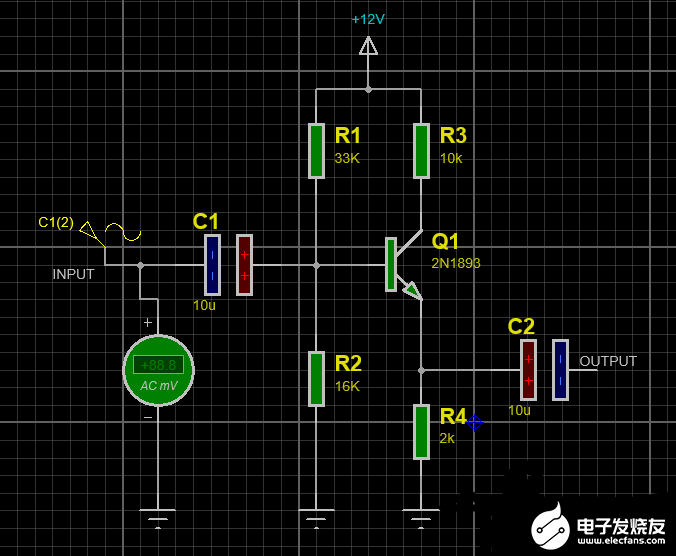Click the ground symbol under R4
Image resolution: width=676 pixels, height=556 pixels.
pyautogui.click(x=421, y=519)
